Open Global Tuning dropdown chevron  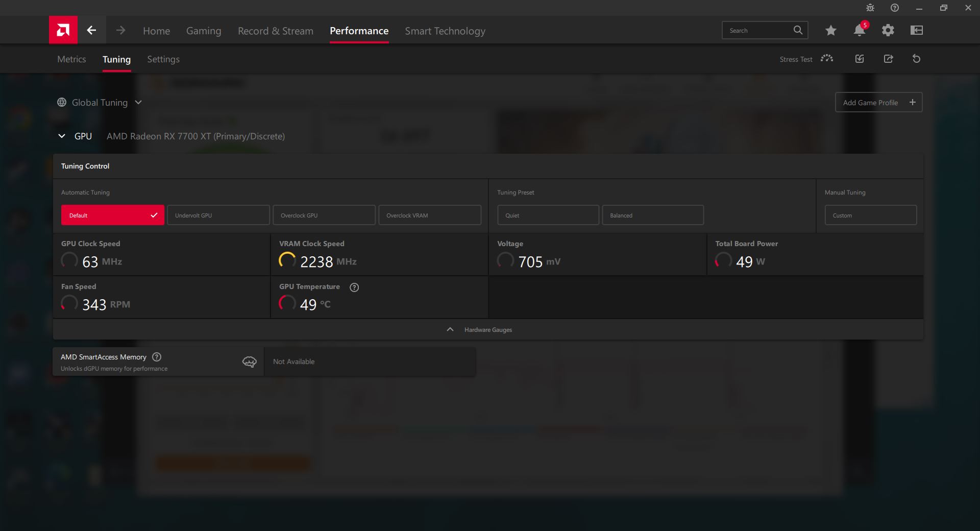point(138,102)
